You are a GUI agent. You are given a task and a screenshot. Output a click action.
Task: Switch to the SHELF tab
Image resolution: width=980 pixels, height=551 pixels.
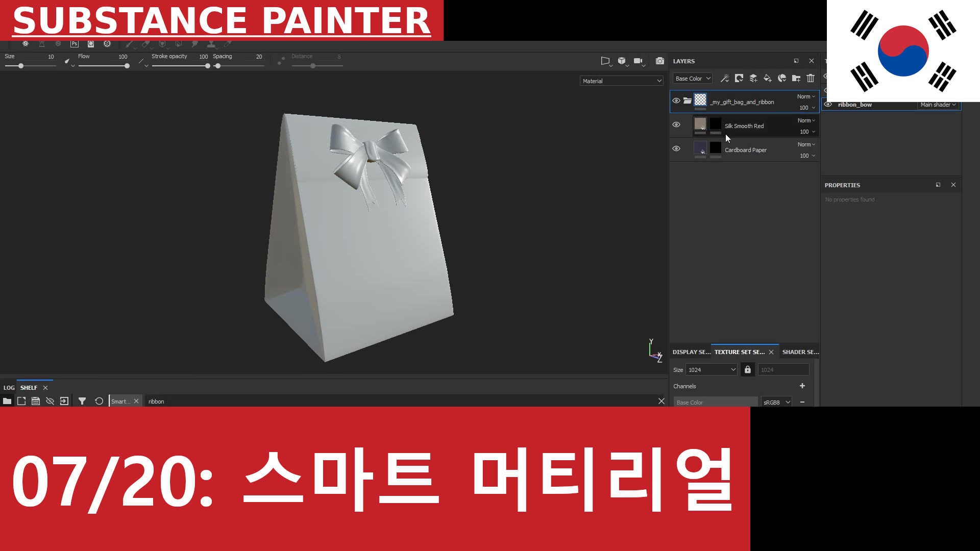[x=29, y=388]
